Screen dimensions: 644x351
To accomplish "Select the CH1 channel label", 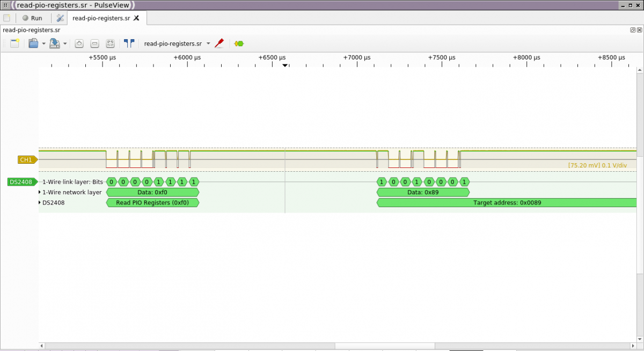I will click(x=27, y=160).
